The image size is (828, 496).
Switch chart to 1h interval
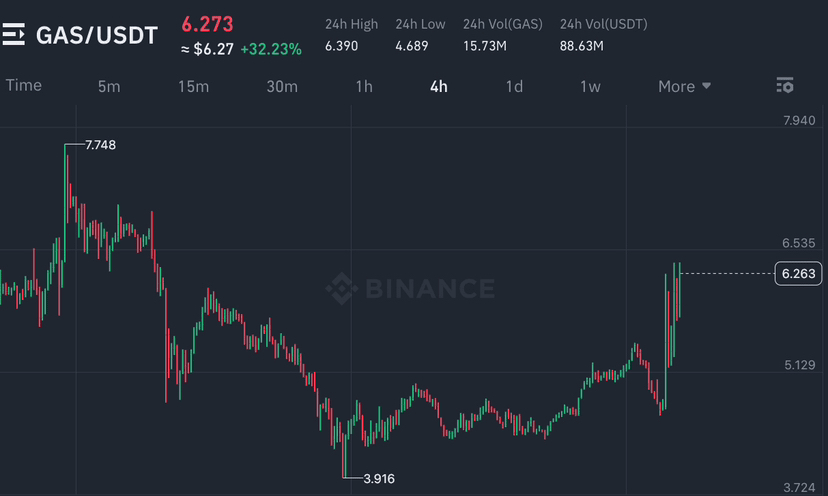click(364, 86)
